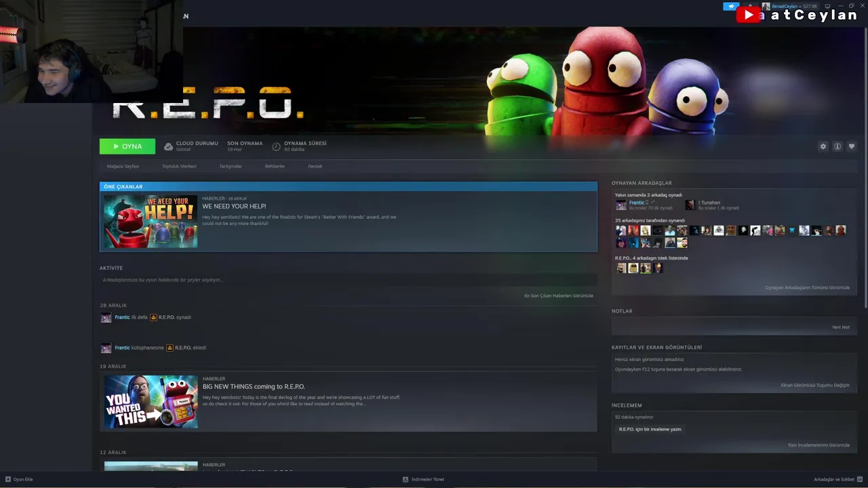Open ! Tunahan's avatar in friends panel
Image resolution: width=868 pixels, height=488 pixels.
point(690,205)
